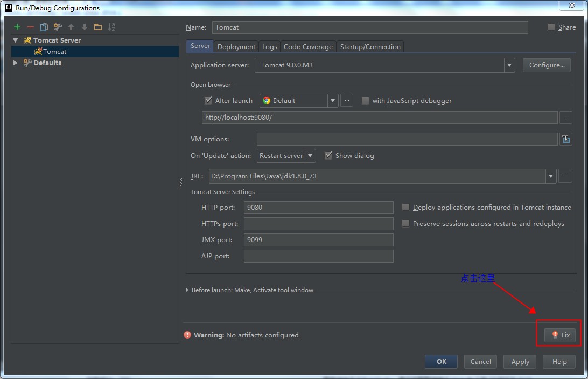Click the HTTPs port field
The height and width of the screenshot is (379, 588).
318,224
